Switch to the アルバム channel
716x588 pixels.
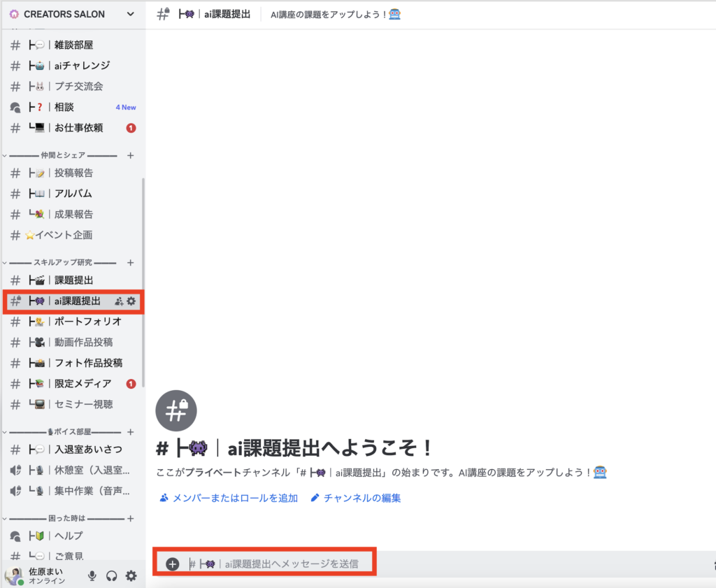pyautogui.click(x=73, y=194)
